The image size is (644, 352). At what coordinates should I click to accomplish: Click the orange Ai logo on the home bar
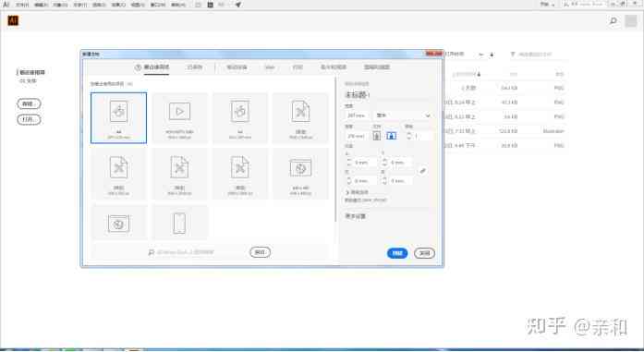(x=13, y=20)
